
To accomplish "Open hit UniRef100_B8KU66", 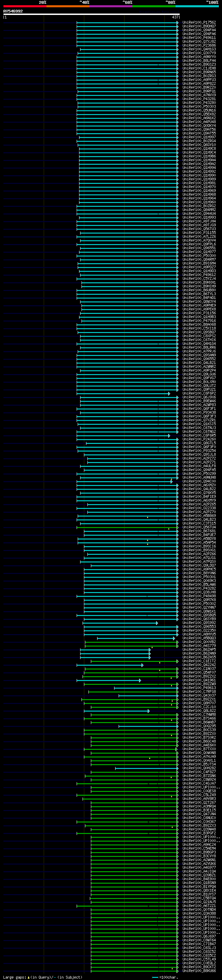I will (199, 971).
